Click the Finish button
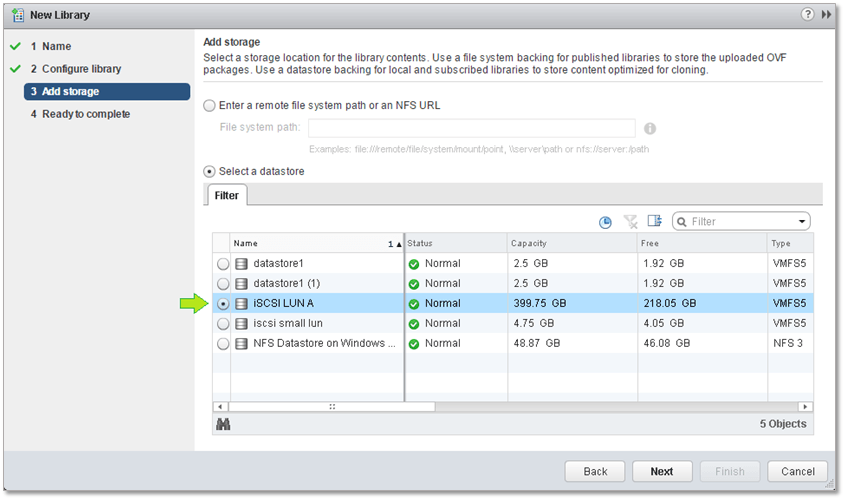This screenshot has width=845, height=500. [x=730, y=471]
